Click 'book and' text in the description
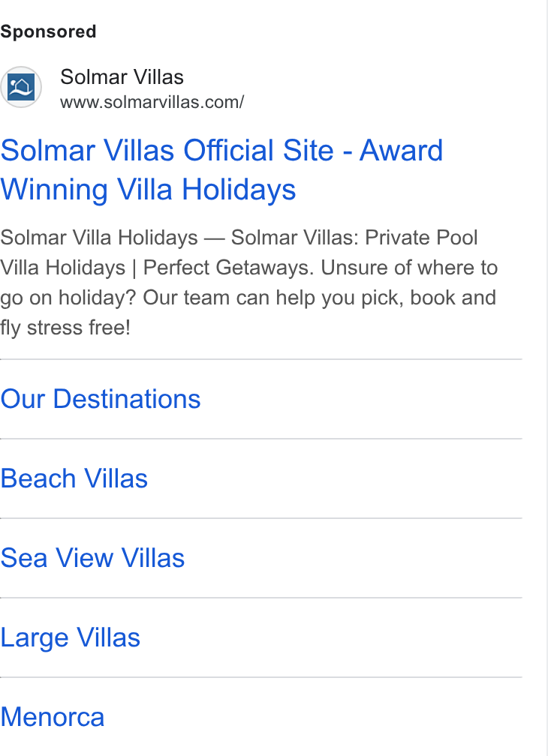Screen dimensions: 548x756 pos(453,298)
